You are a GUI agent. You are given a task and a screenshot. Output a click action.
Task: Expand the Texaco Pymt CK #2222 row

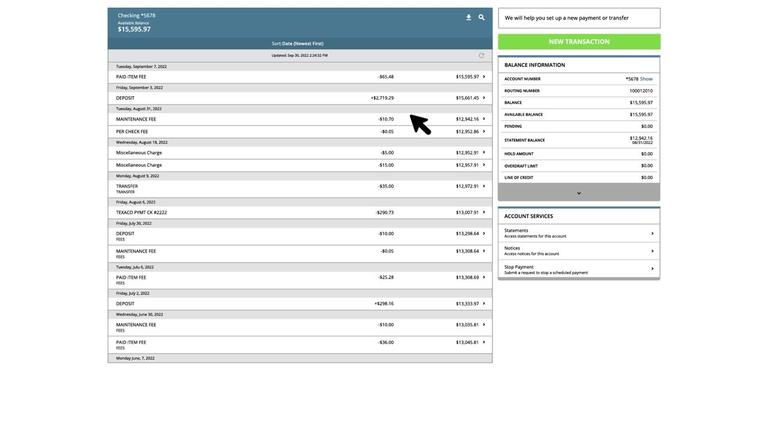(484, 212)
